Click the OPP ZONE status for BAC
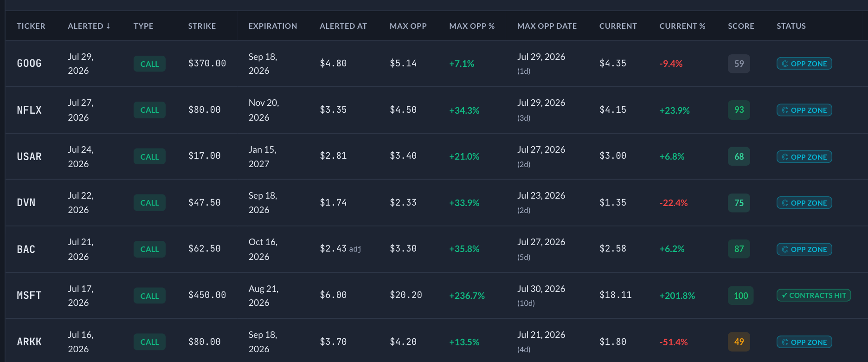 coord(804,249)
